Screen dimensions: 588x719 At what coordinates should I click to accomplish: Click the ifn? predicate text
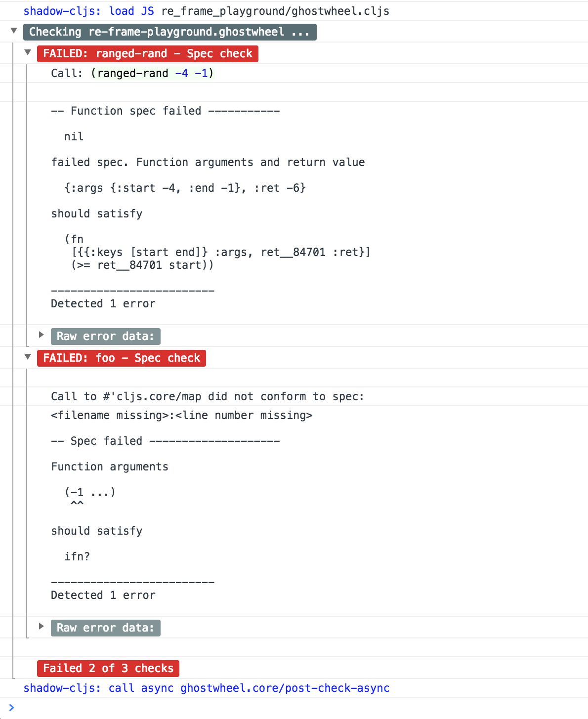pyautogui.click(x=77, y=556)
